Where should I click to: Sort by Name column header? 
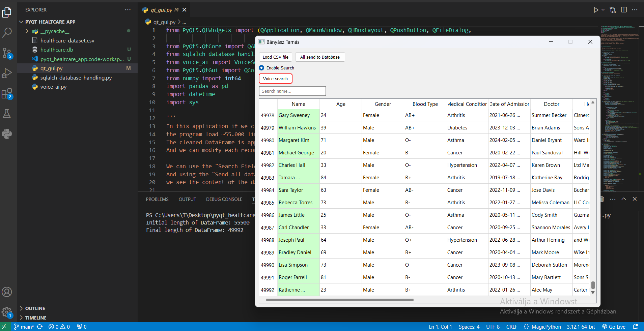[x=298, y=104]
